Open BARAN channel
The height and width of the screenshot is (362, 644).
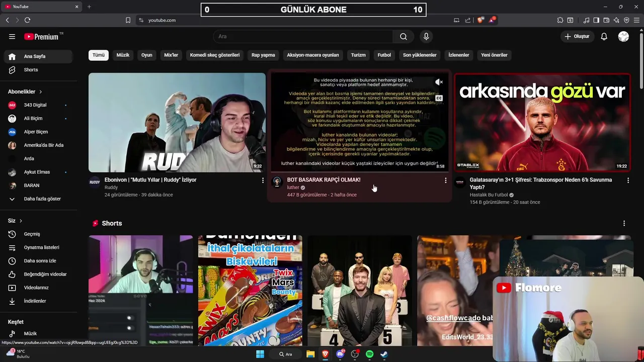pos(38,186)
